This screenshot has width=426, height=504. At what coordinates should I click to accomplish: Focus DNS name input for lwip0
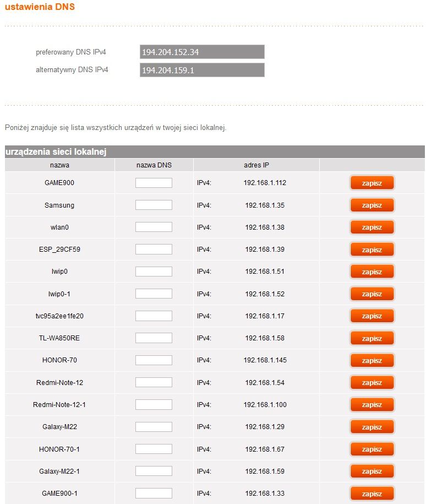pyautogui.click(x=154, y=272)
